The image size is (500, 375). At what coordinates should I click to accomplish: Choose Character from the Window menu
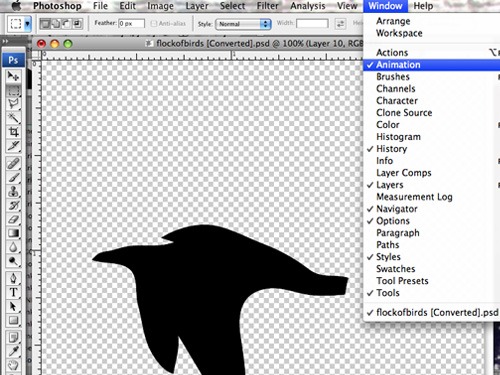point(432,101)
